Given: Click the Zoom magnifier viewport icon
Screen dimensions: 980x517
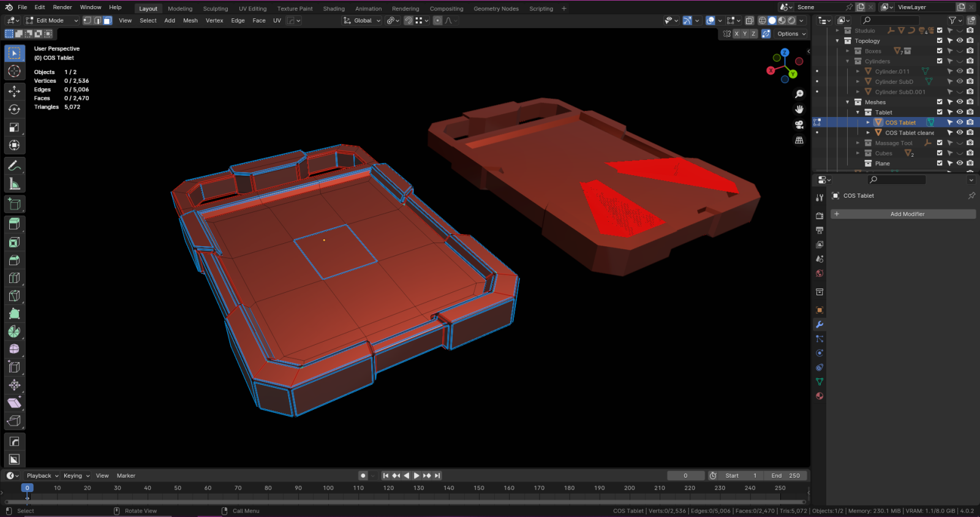Looking at the screenshot, I should (799, 94).
